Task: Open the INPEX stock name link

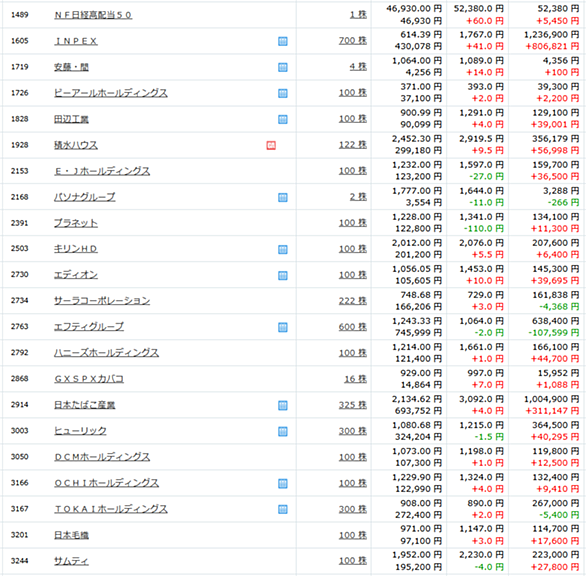Action: (76, 41)
